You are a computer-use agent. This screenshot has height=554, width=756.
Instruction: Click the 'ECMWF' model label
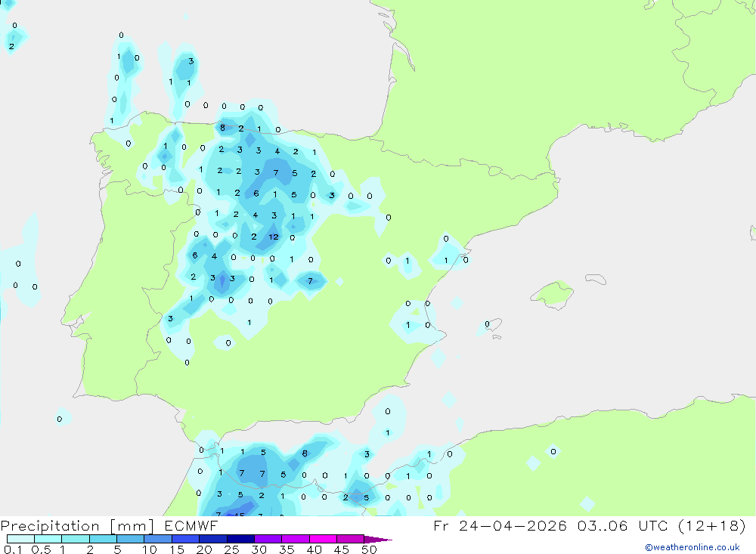[191, 525]
